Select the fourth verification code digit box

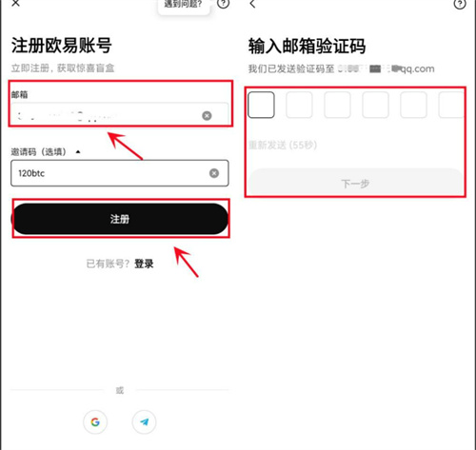coord(375,105)
